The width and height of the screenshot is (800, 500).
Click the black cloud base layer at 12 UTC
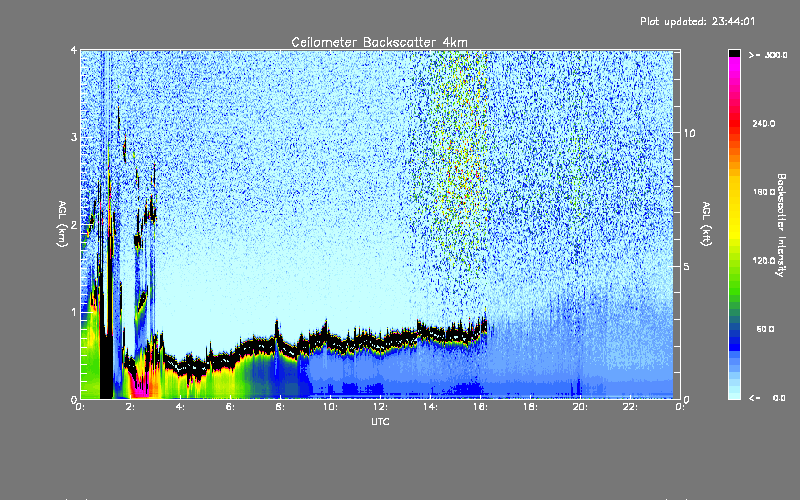pos(380,343)
